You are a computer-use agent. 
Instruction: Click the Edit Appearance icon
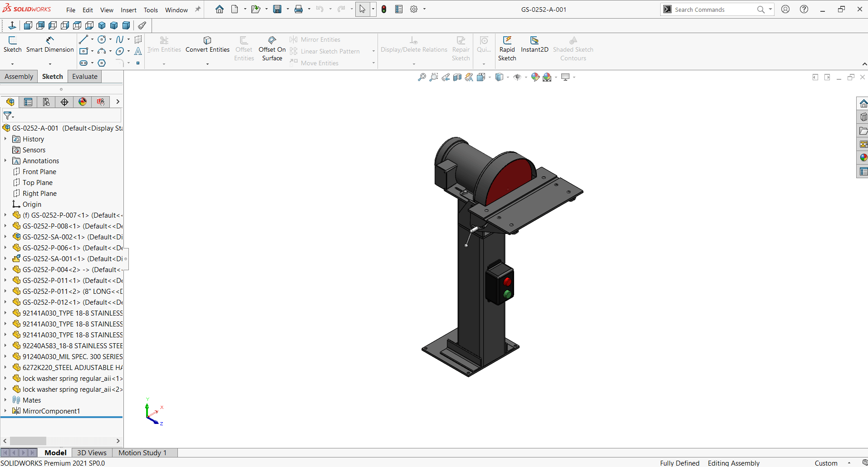tap(535, 77)
